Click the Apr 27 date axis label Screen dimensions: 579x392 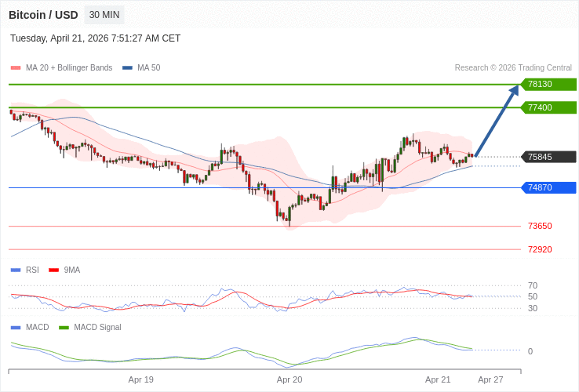click(x=490, y=379)
